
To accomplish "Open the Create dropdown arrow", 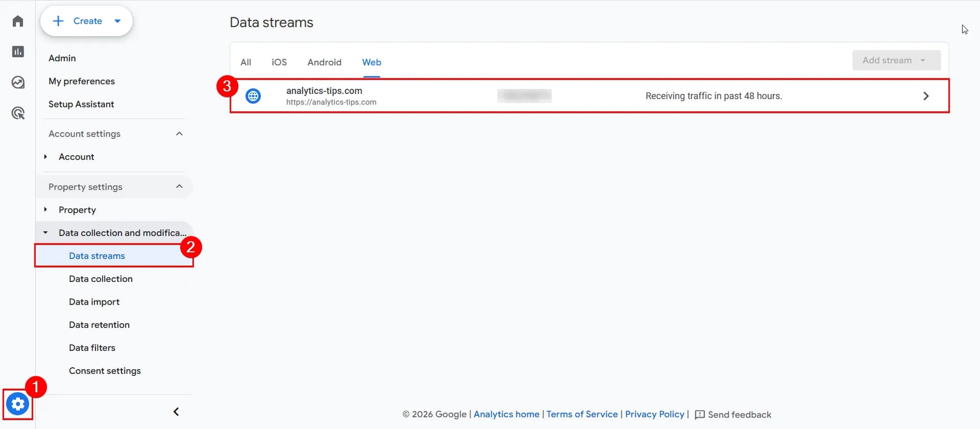I will pos(117,21).
